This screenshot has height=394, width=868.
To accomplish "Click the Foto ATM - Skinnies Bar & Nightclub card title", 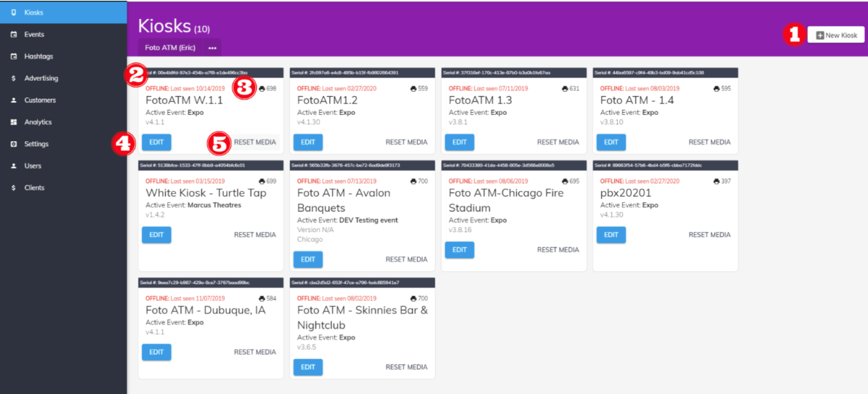I will click(x=362, y=318).
